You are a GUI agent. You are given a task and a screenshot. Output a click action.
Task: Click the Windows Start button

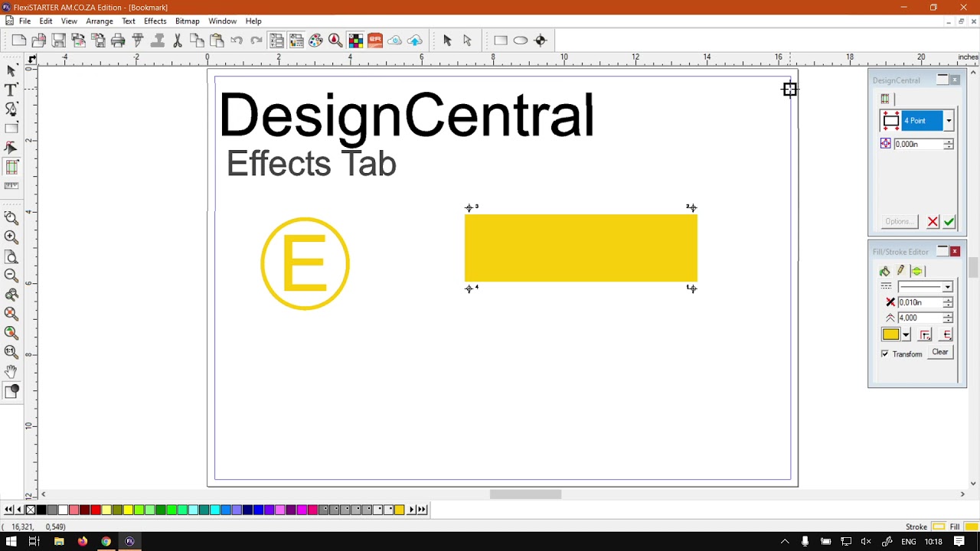[x=11, y=542]
